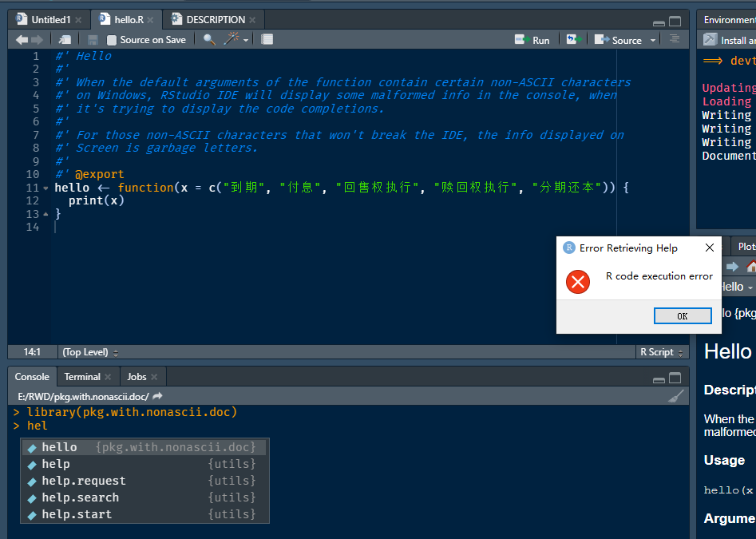Select hello from the autocomplete popup
756x539 pixels.
pos(59,446)
